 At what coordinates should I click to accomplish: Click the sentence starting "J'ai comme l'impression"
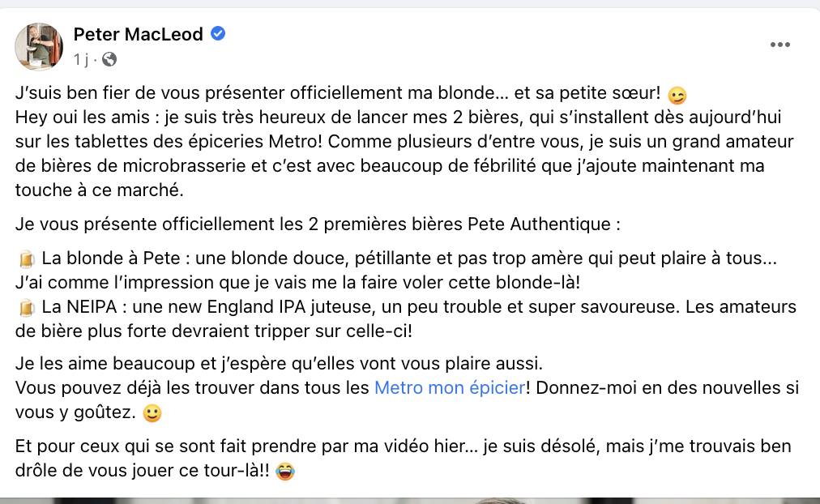tap(298, 284)
